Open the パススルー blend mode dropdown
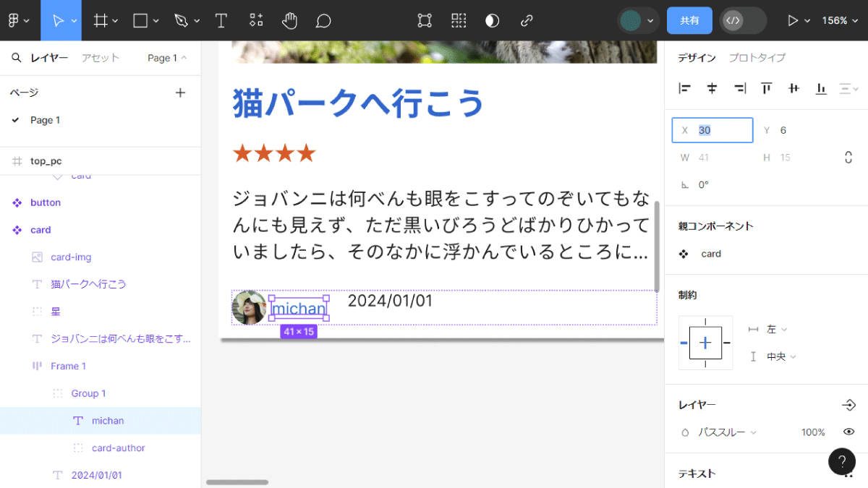The image size is (868, 488). (x=727, y=432)
